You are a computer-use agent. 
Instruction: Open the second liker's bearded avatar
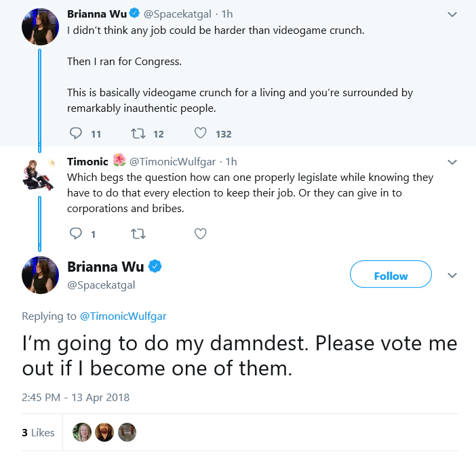(x=104, y=432)
